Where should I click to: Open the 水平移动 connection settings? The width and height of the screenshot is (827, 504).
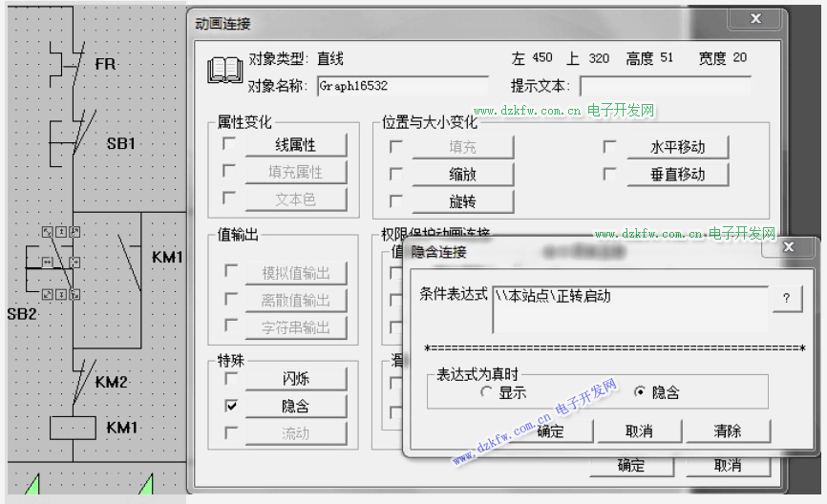click(x=677, y=147)
